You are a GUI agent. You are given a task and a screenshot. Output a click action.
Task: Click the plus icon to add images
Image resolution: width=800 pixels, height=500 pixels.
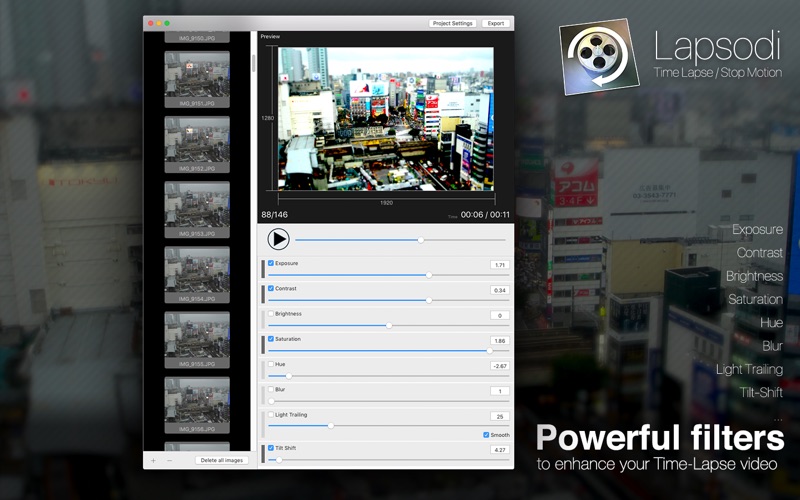[x=153, y=460]
